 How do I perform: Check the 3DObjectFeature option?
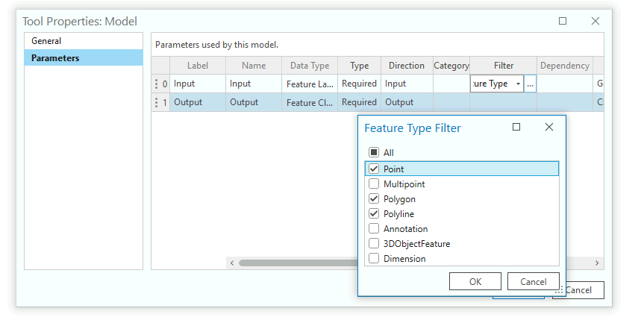click(x=374, y=244)
